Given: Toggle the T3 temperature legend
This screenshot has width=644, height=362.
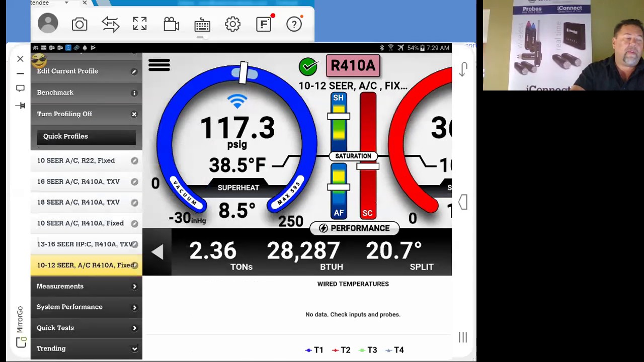Looking at the screenshot, I should [368, 350].
